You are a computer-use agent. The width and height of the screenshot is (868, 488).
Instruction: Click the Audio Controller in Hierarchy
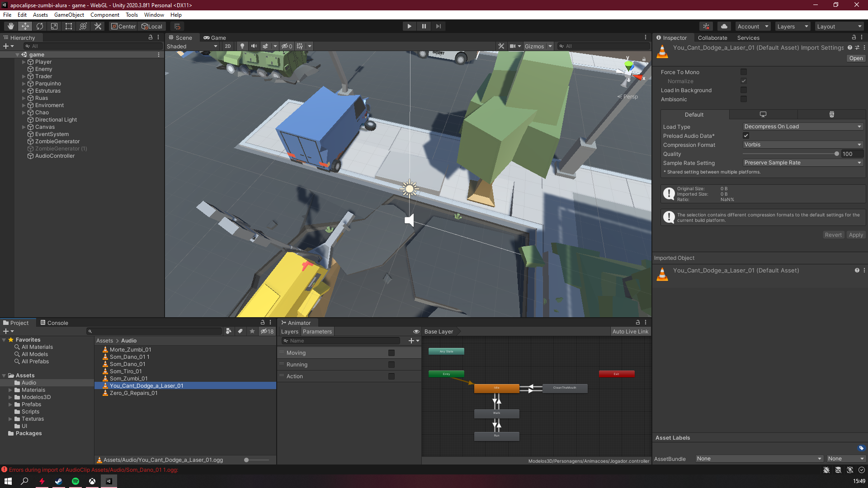55,155
